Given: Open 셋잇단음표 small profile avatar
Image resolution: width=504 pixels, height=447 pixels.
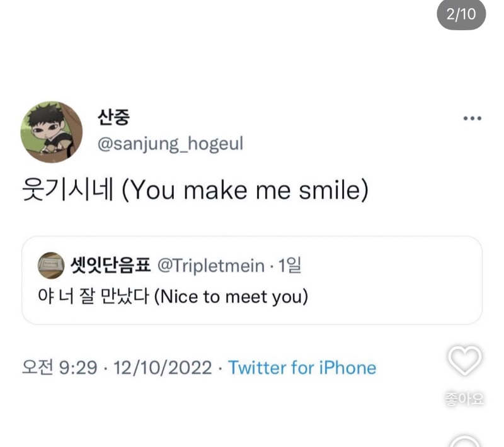Looking at the screenshot, I should pos(51,266).
